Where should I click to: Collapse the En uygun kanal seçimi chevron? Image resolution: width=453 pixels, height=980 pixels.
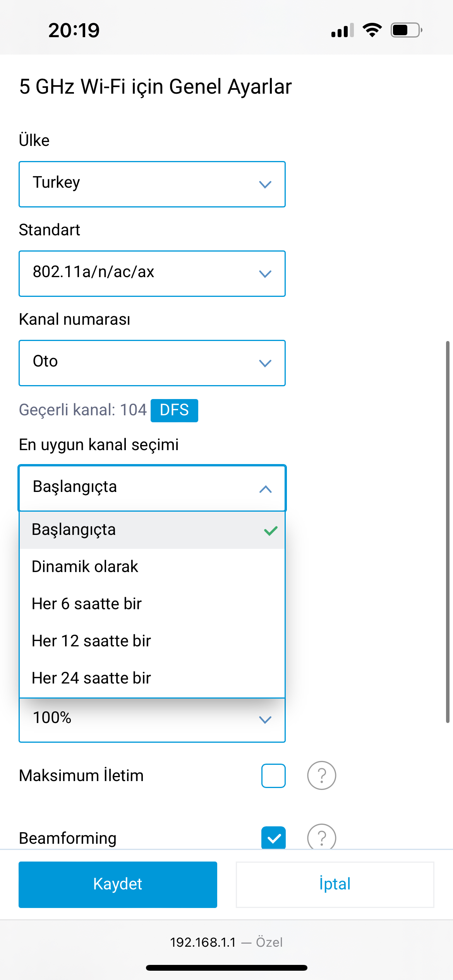coord(265,489)
